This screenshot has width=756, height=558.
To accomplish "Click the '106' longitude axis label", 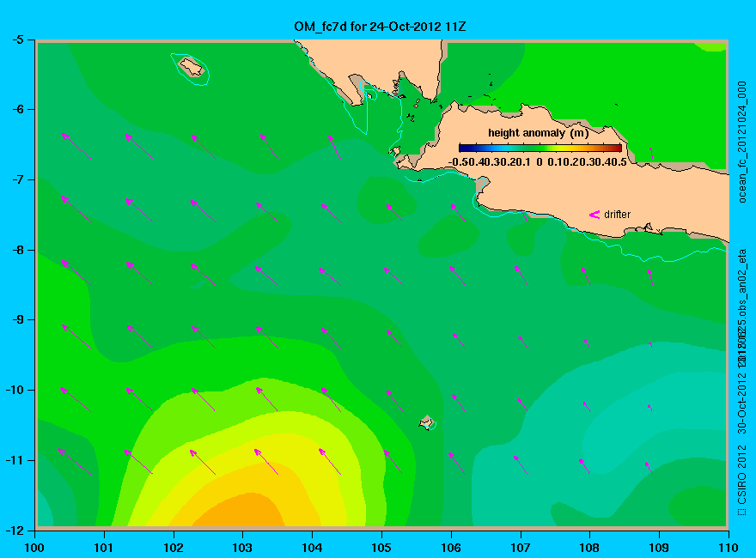I will click(x=451, y=548).
